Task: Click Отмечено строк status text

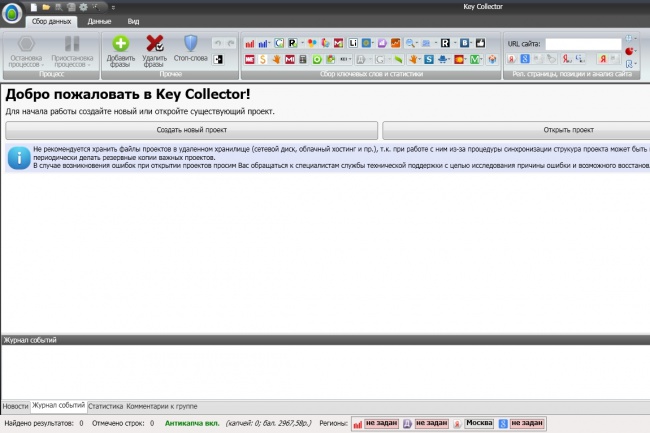Action: [x=118, y=423]
